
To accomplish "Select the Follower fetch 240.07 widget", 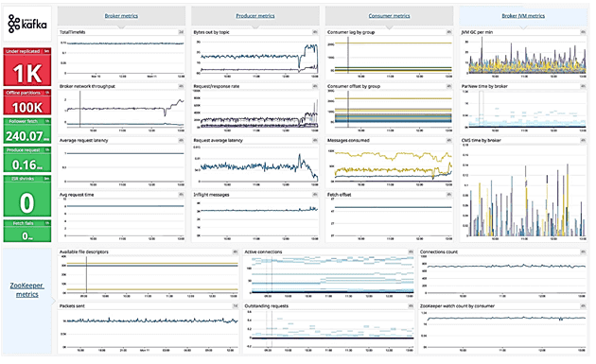I will point(27,130).
